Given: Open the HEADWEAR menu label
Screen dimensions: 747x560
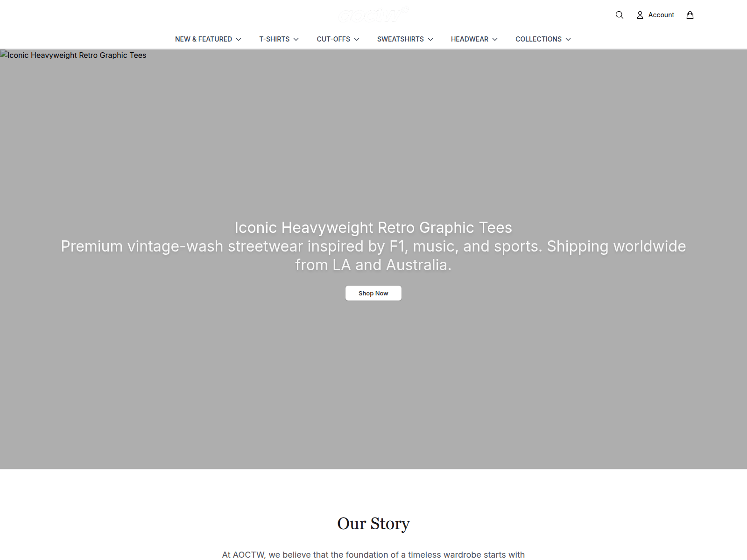Looking at the screenshot, I should [x=470, y=39].
